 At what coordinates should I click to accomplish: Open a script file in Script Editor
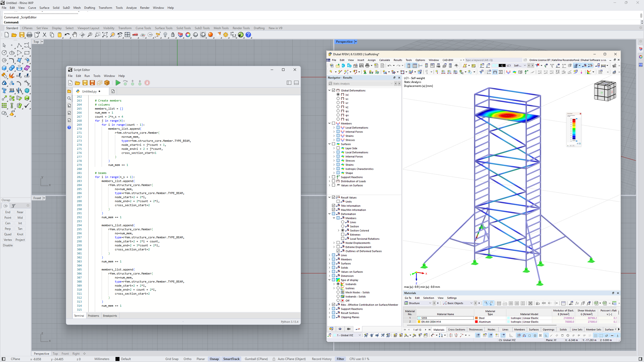tap(77, 83)
